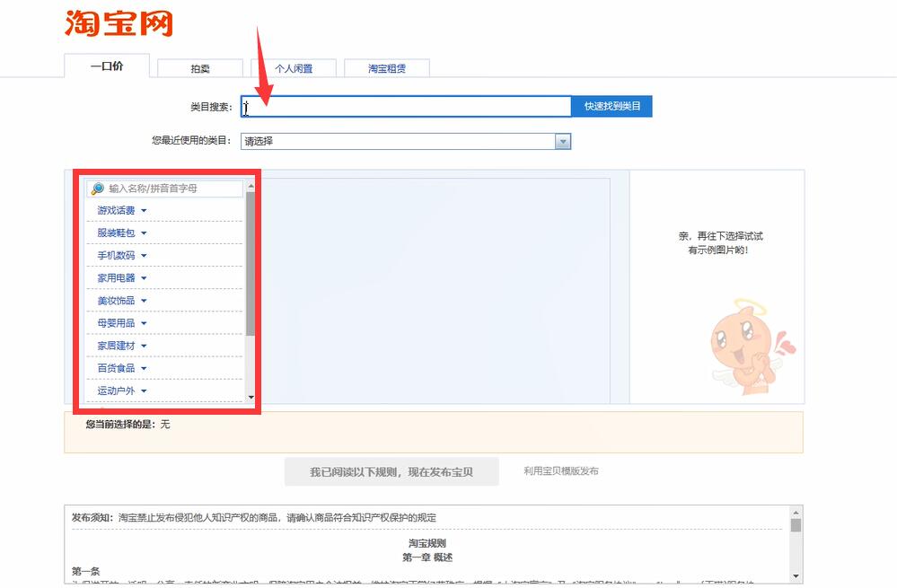Select the 一口价 tab
The height and width of the screenshot is (588, 897).
pos(106,66)
